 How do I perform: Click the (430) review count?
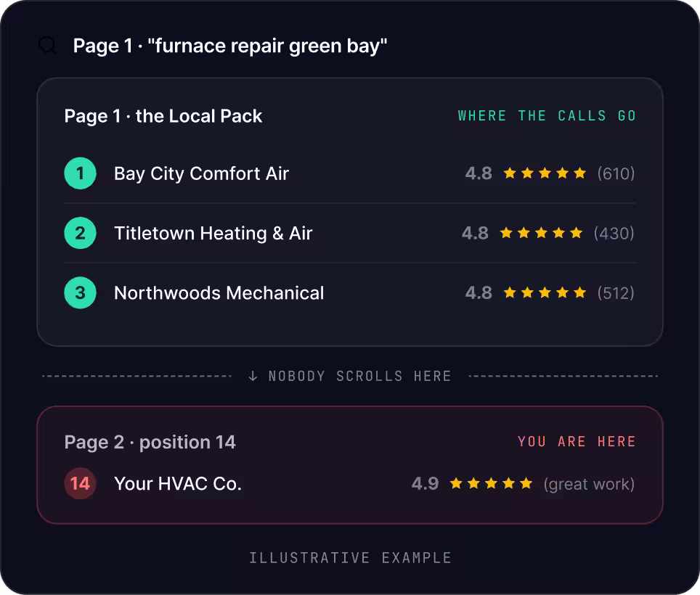pos(614,233)
